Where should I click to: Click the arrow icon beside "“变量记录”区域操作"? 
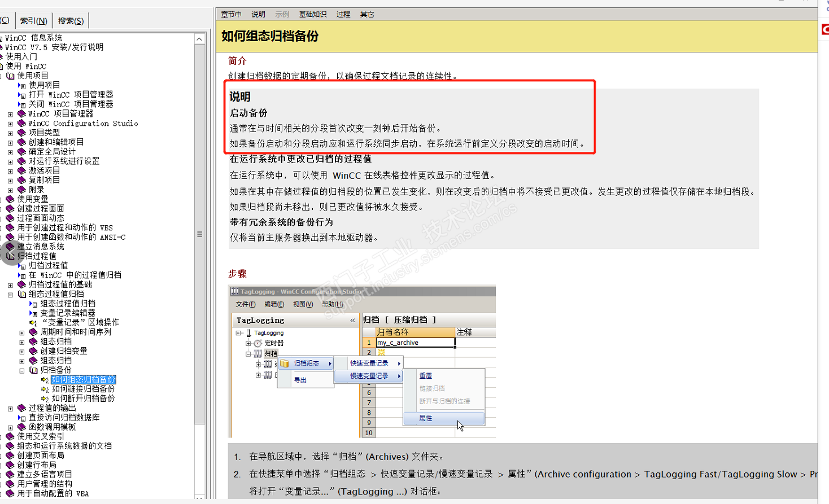point(33,323)
